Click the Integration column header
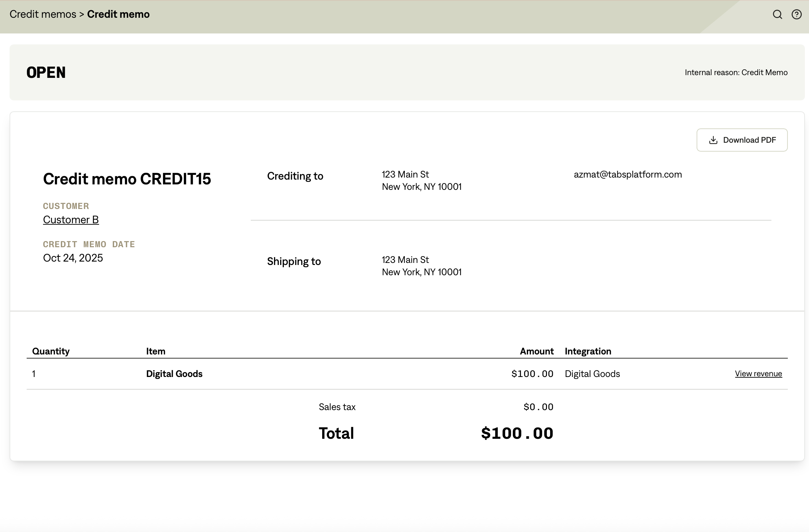The image size is (809, 532). pos(588,351)
